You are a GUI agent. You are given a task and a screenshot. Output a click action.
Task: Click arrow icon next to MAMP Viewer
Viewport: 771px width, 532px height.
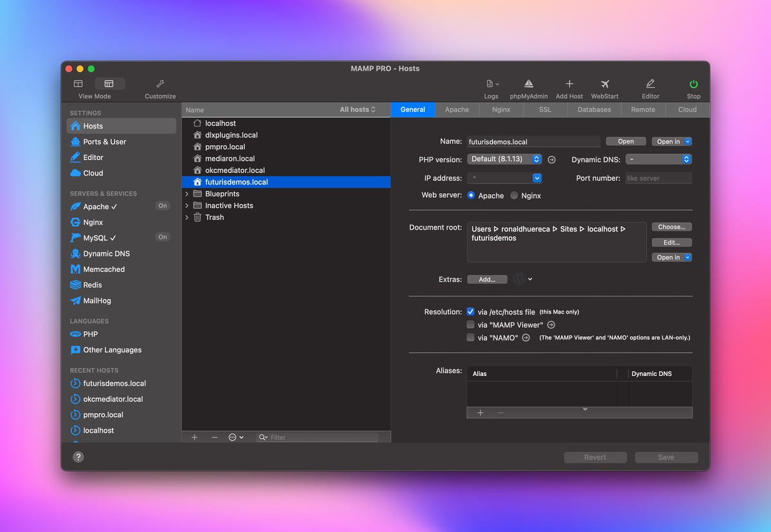coord(551,325)
